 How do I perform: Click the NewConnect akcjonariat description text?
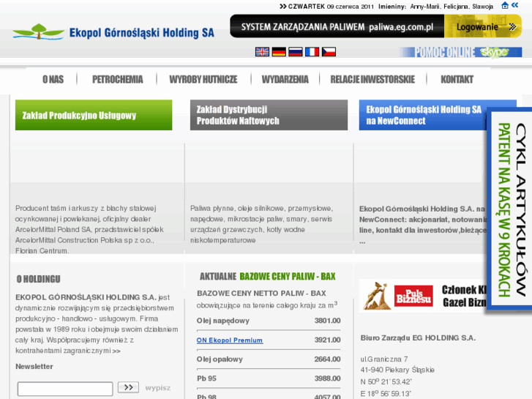point(423,225)
